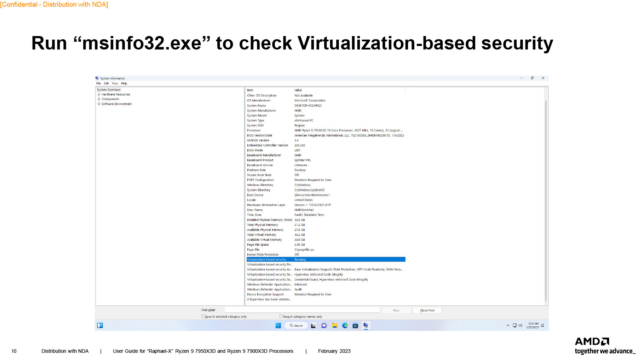Expand Hardware Resources tree node
This screenshot has height=362, width=644.
point(99,94)
